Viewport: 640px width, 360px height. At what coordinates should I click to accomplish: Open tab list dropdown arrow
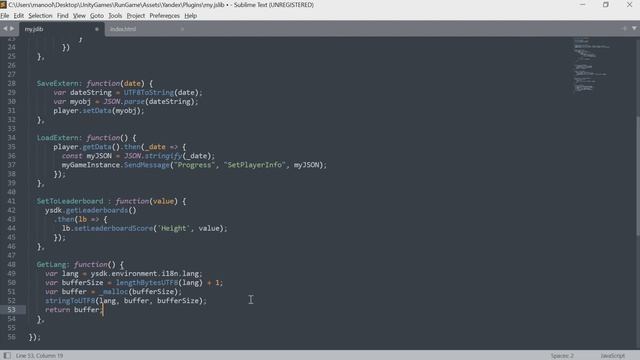[634, 28]
